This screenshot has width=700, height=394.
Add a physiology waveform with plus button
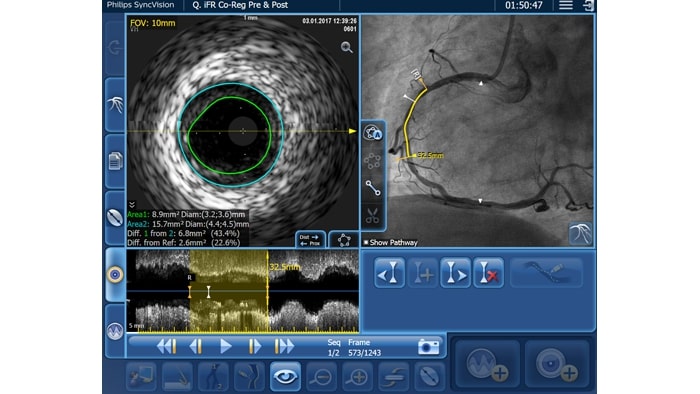pos(487,364)
